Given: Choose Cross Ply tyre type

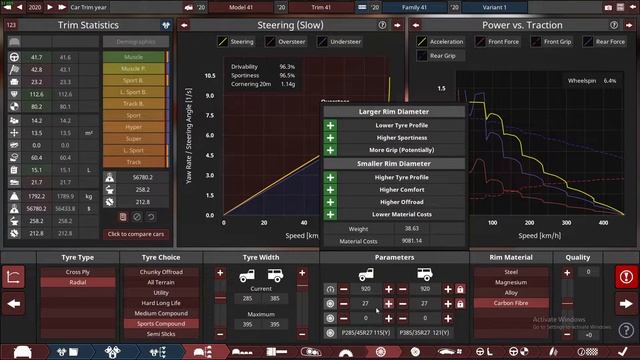Looking at the screenshot, I should coord(78,272).
